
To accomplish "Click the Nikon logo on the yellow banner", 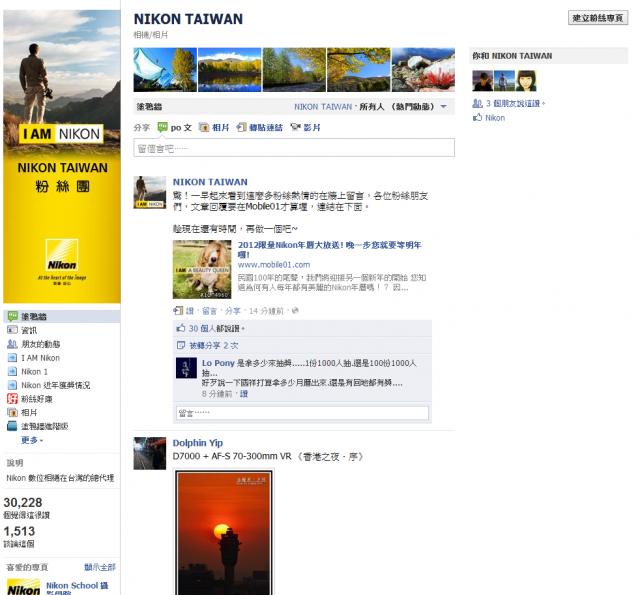I will tap(62, 255).
